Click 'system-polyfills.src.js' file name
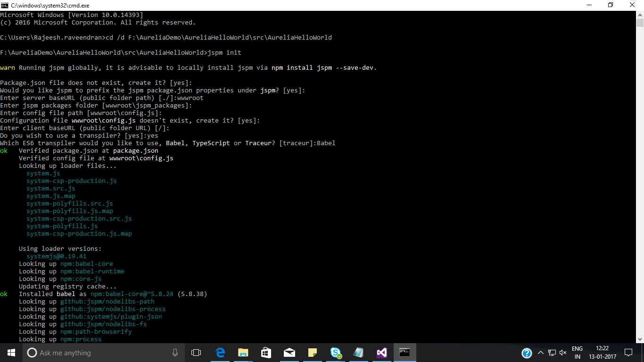Screen dimensions: 644x362 point(70,203)
